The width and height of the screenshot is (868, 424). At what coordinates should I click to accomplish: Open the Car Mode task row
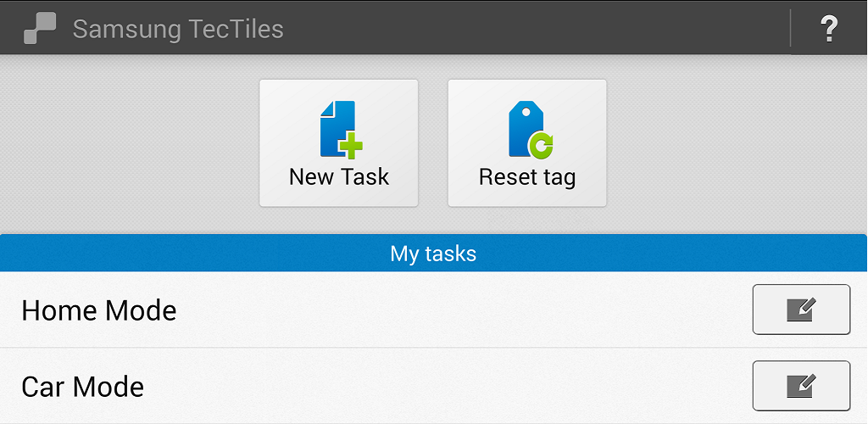click(x=424, y=387)
